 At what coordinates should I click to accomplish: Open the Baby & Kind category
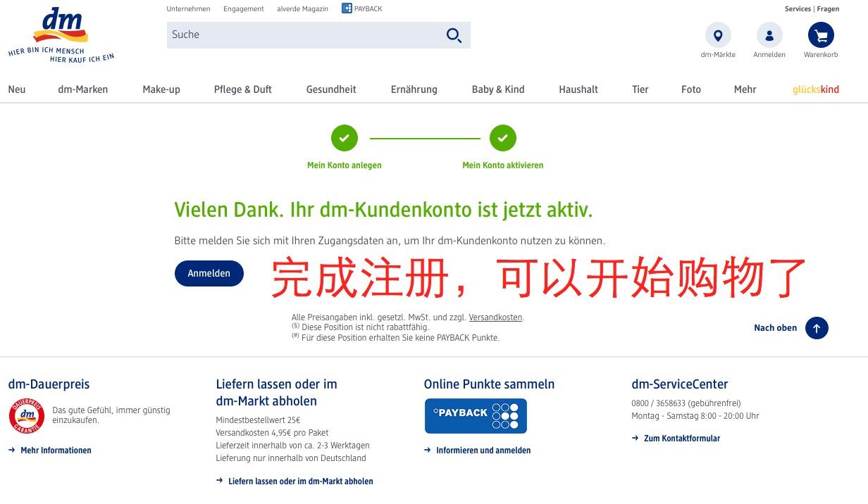(498, 89)
